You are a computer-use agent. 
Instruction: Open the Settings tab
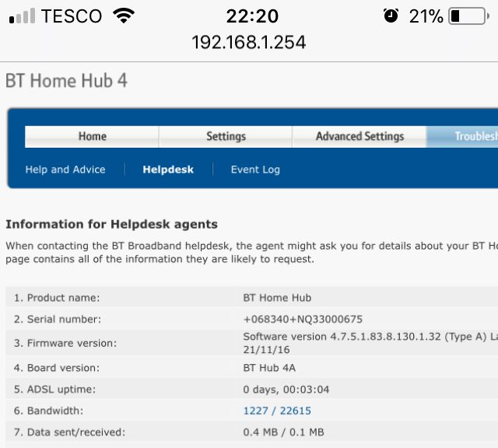tap(226, 137)
